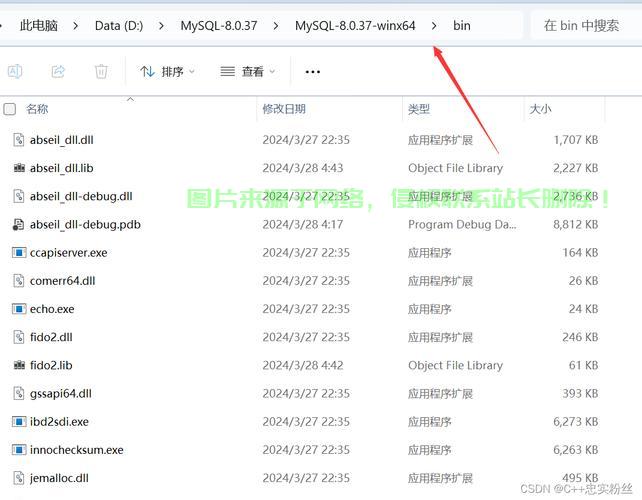This screenshot has width=642, height=500.
Task: Click the file name fido2.lib
Action: pos(51,366)
